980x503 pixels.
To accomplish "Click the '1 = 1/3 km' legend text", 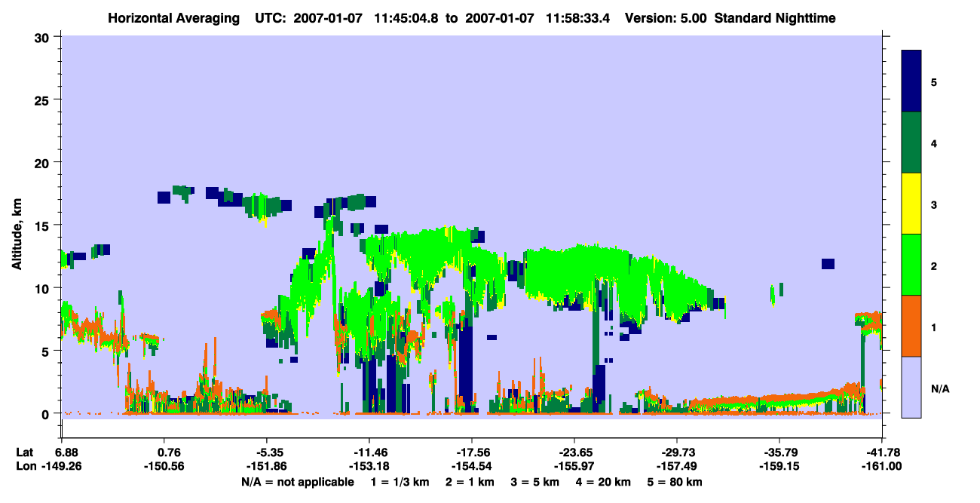I will point(400,482).
